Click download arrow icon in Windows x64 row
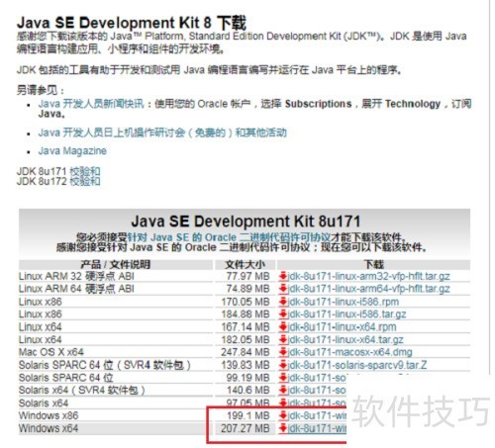The height and width of the screenshot is (448, 495). [x=283, y=428]
